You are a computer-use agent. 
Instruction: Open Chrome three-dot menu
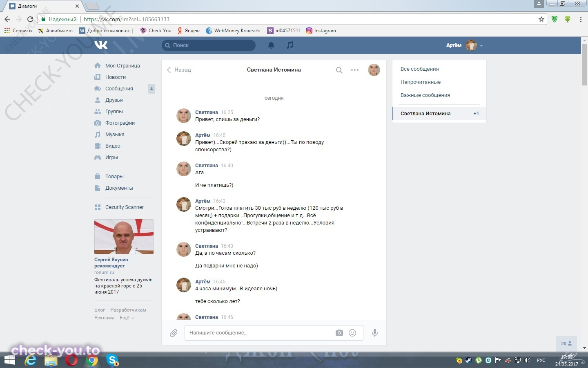tap(581, 19)
